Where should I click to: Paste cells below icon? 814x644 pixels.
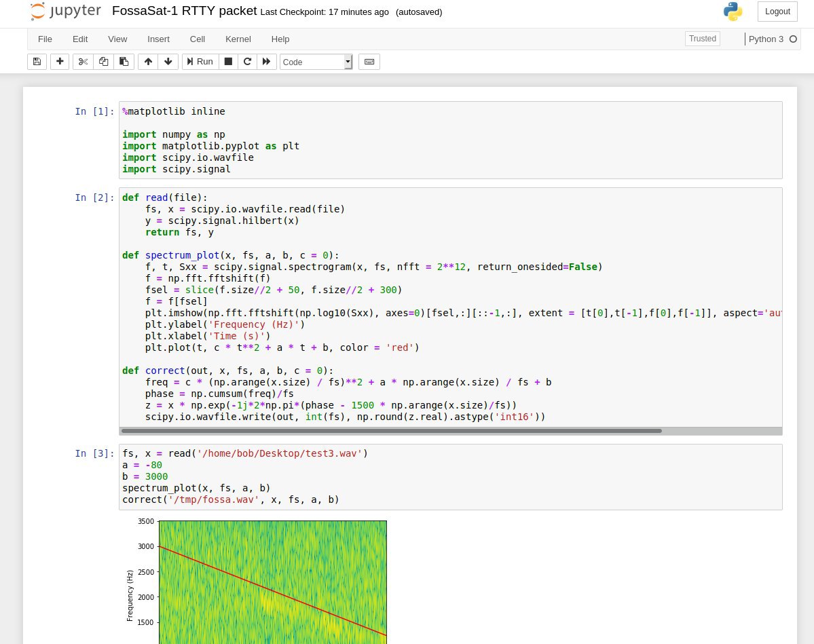tap(124, 62)
